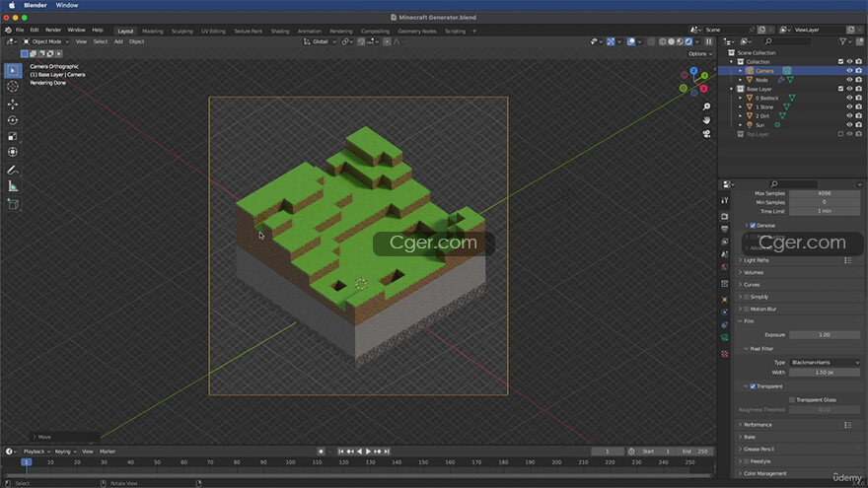
Task: Open the Tool properties tab
Action: coord(725,200)
